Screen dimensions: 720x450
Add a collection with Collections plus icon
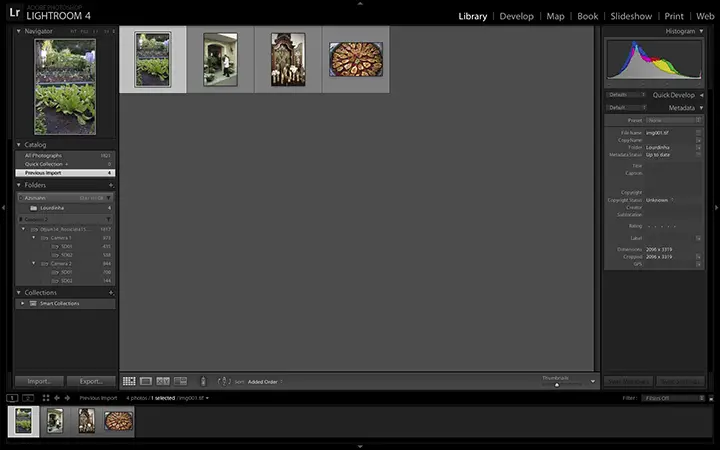point(111,292)
